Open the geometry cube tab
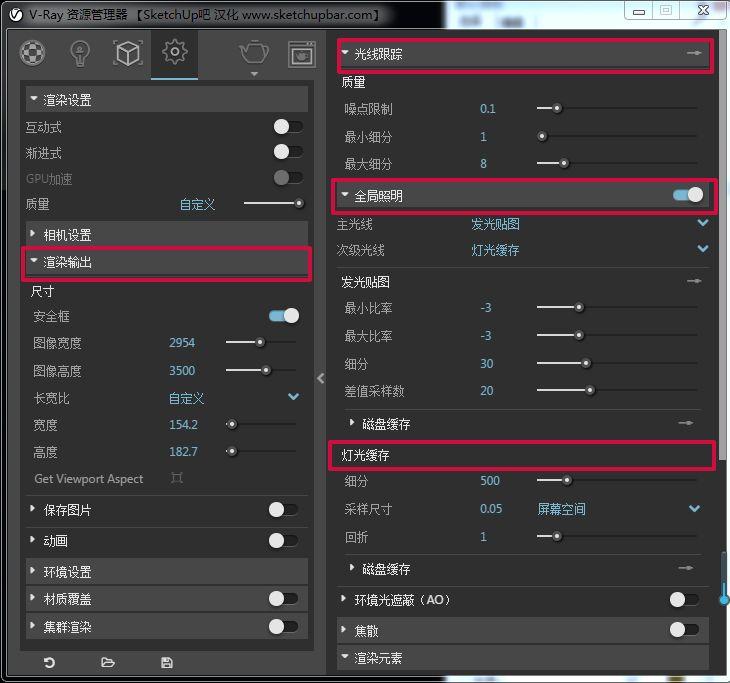This screenshot has width=730, height=683. (128, 53)
